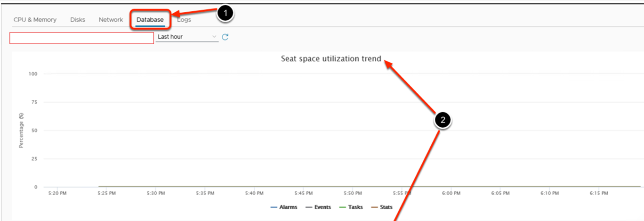
Task: Switch to the CPU & Memory tab
Action: point(35,20)
